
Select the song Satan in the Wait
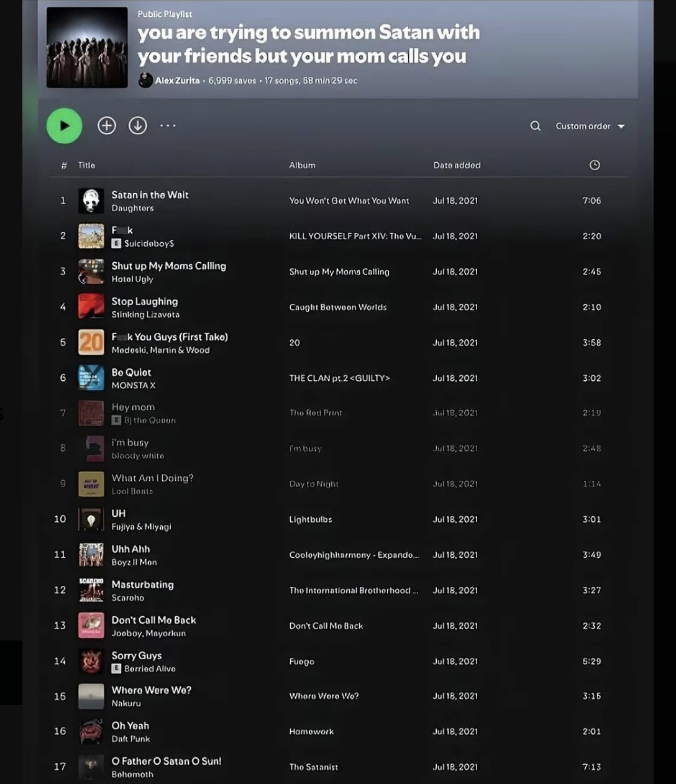(x=150, y=195)
